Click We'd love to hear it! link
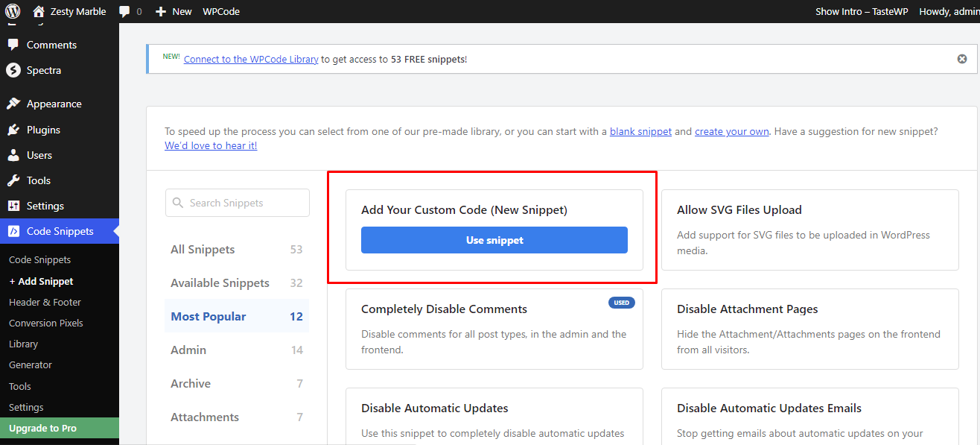Image resolution: width=980 pixels, height=445 pixels. pos(211,145)
